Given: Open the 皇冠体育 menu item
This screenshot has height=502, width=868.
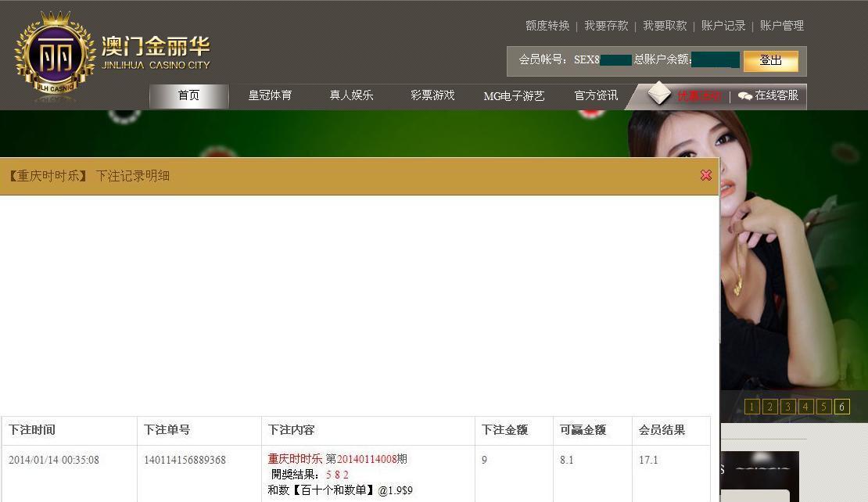Looking at the screenshot, I should (x=270, y=95).
